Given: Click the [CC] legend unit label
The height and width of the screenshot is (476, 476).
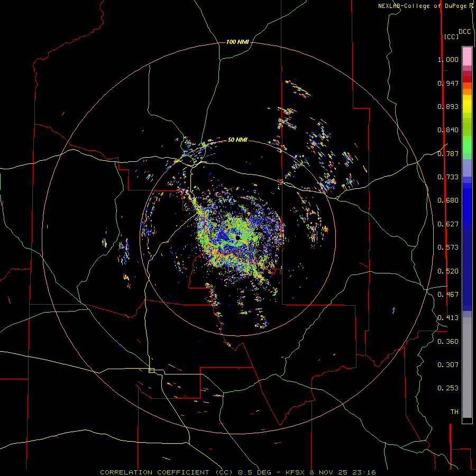Looking at the screenshot, I should [x=451, y=36].
